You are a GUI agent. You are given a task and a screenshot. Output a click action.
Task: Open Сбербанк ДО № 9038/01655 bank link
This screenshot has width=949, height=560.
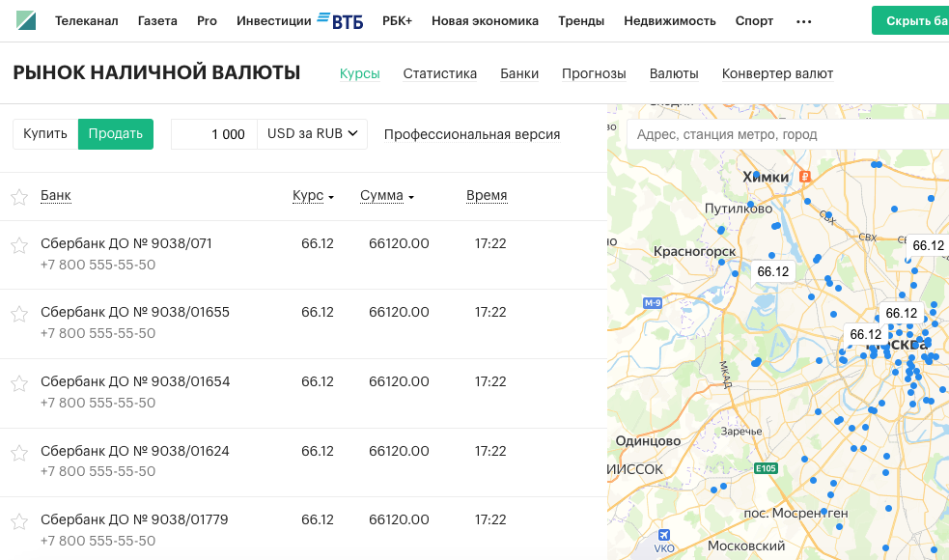pos(135,312)
